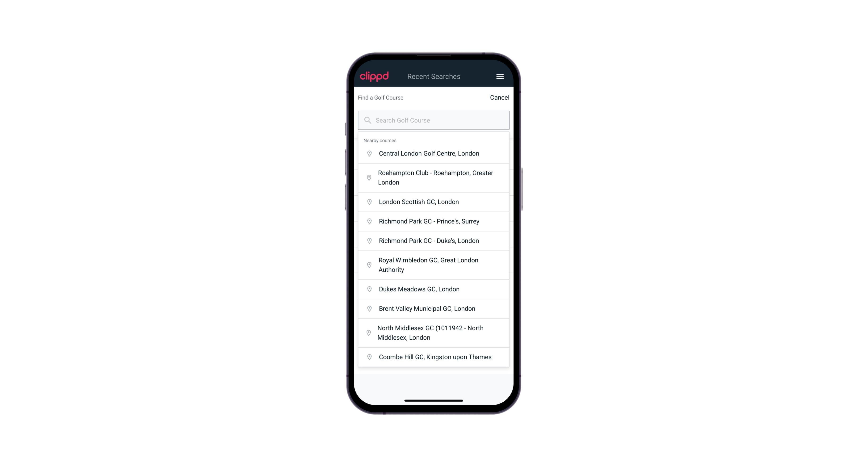Select Dukes Meadows GC, London
This screenshot has width=868, height=467.
(x=434, y=289)
